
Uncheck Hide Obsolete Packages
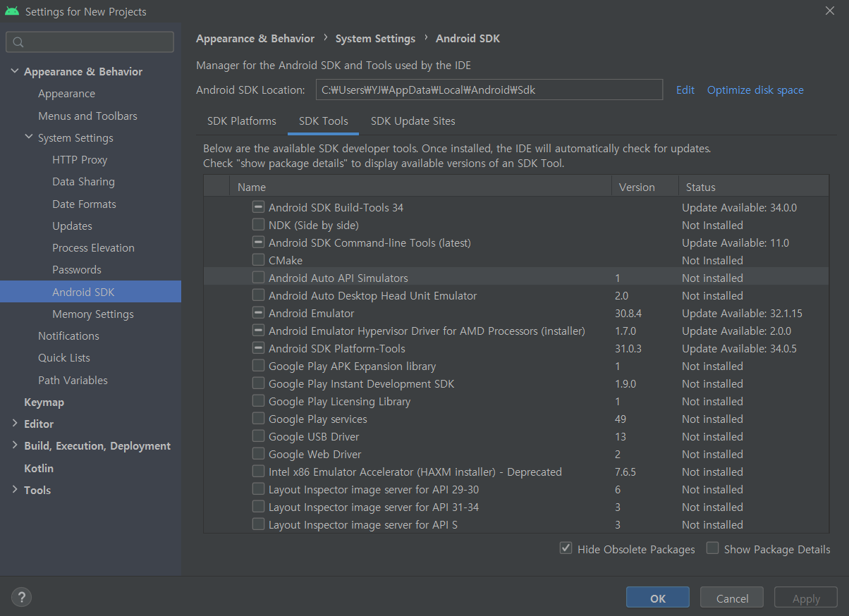(566, 548)
